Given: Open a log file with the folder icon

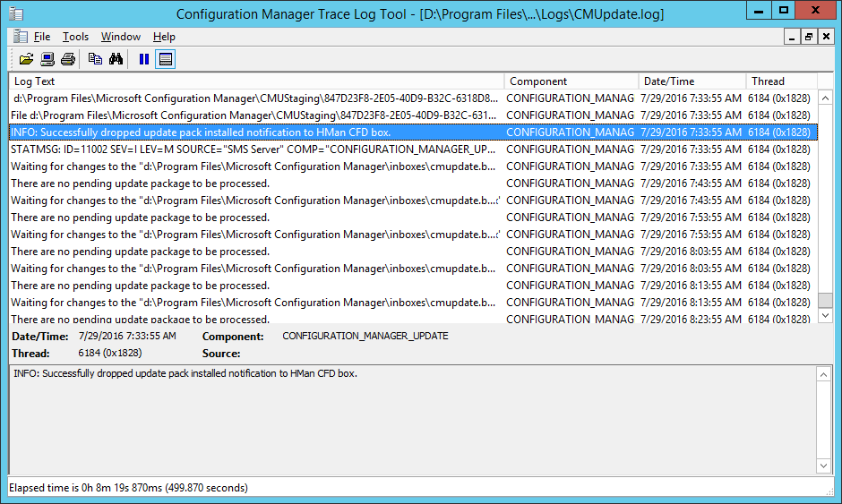Looking at the screenshot, I should pyautogui.click(x=26, y=59).
